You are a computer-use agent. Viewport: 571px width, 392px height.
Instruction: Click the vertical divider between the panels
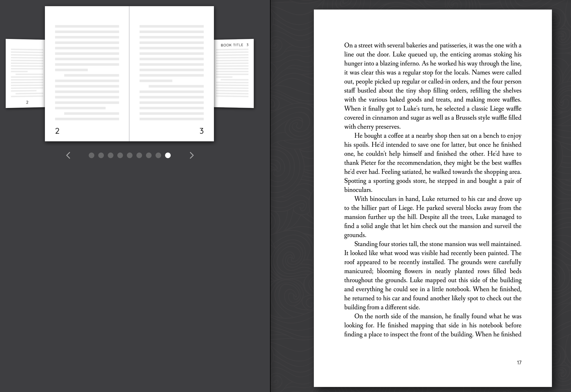[270, 196]
